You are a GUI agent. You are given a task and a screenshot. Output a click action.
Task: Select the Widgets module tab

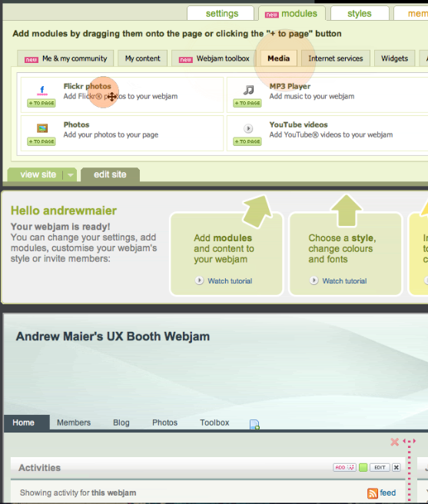tap(394, 58)
